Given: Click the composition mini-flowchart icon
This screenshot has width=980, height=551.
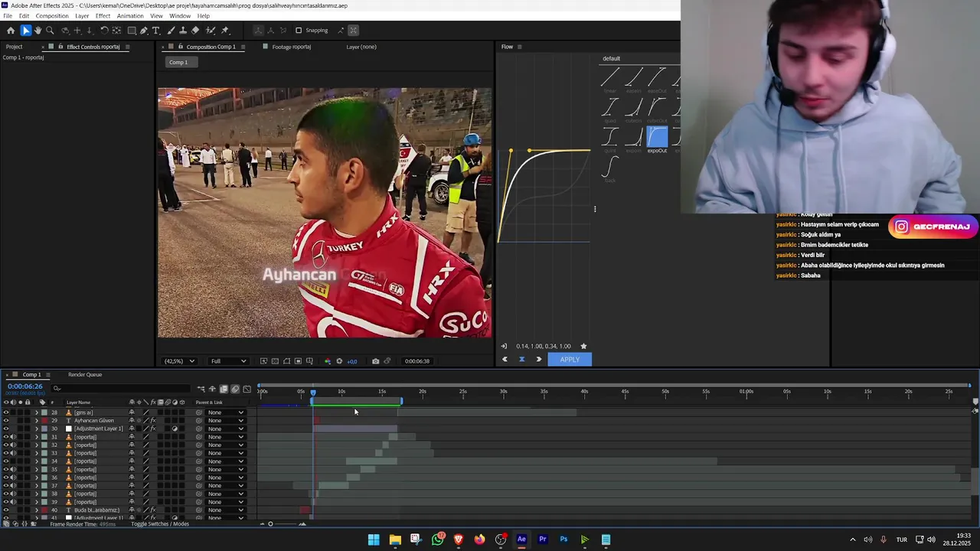Looking at the screenshot, I should [201, 389].
